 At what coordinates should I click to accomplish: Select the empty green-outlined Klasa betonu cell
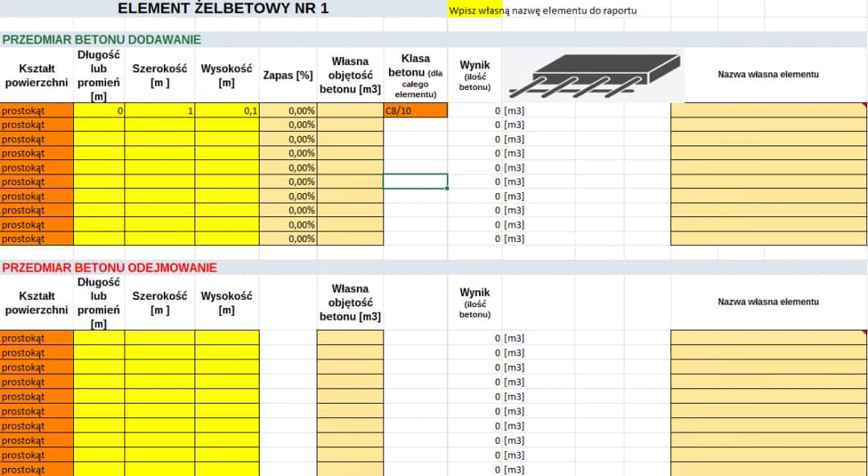(416, 182)
